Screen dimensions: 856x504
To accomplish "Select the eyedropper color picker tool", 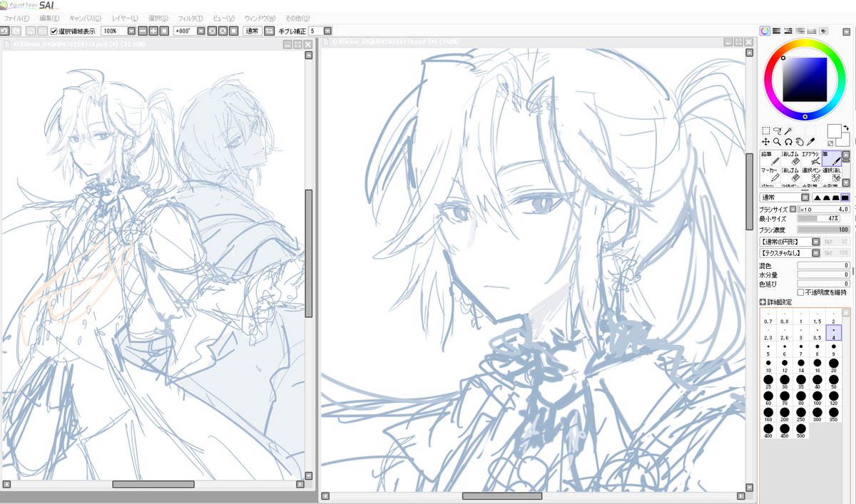I will [811, 142].
